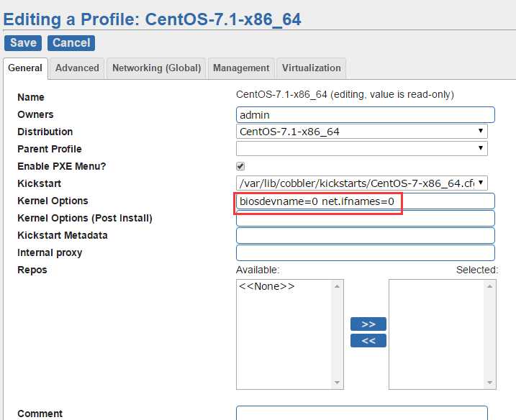Click the Comment text area
516x420 pixels.
pos(362,413)
